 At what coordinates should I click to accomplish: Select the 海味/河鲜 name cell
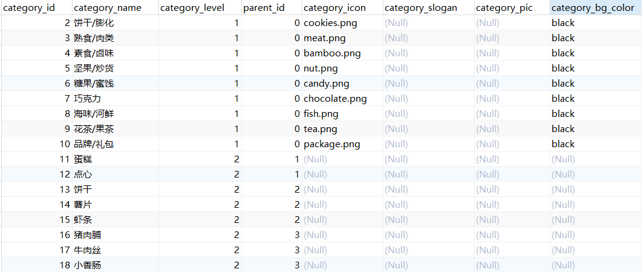point(115,113)
